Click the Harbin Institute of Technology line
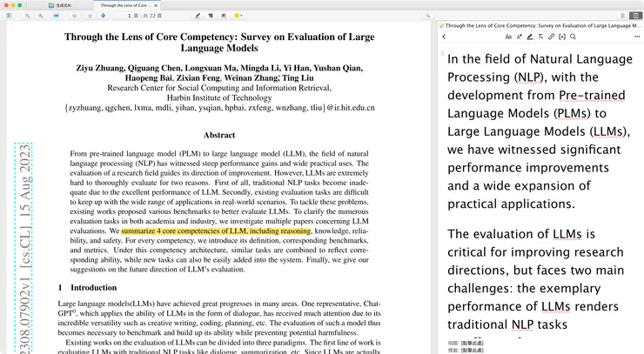The width and height of the screenshot is (644, 354). tap(219, 97)
